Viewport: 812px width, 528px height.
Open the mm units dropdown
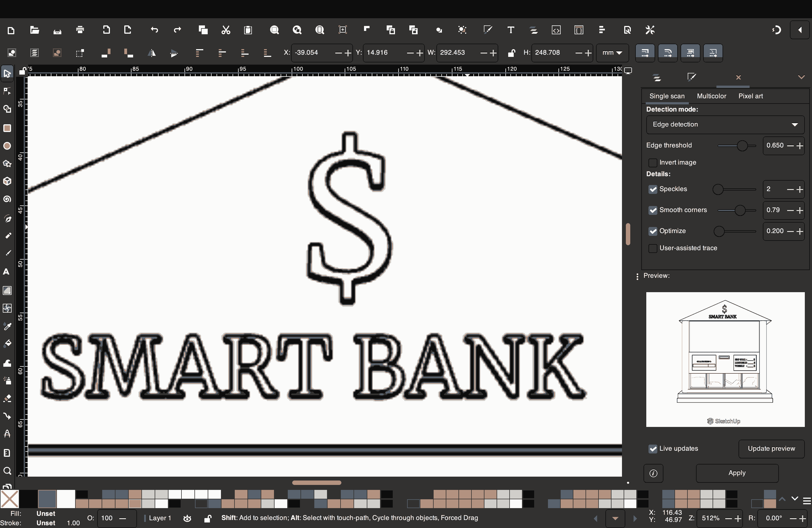[x=612, y=53]
